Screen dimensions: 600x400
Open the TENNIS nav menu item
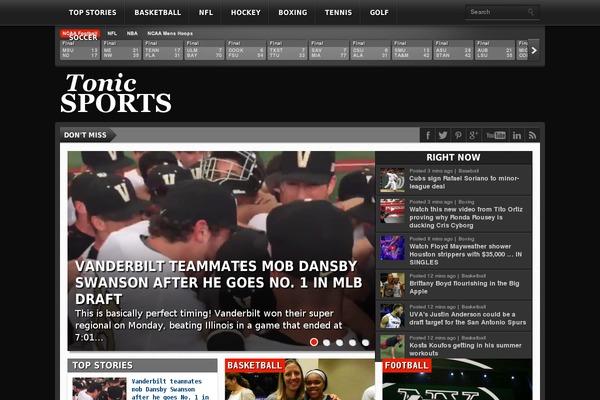pyautogui.click(x=338, y=13)
